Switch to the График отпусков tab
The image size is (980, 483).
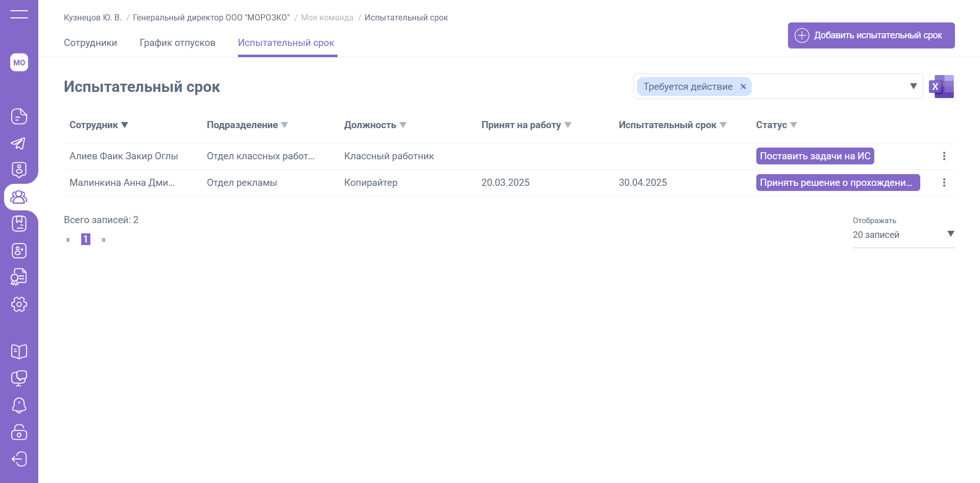(177, 43)
